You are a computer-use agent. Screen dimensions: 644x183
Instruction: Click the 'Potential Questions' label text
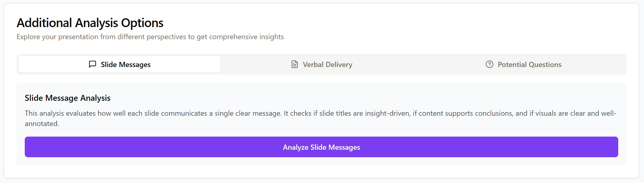point(530,64)
